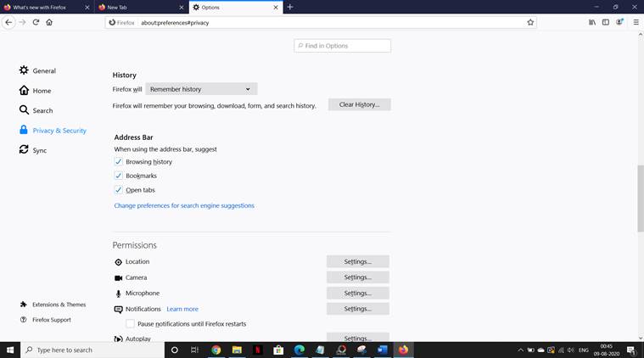Bookmark this page with the star icon
Viewport: 644px width, 358px height.
point(530,22)
